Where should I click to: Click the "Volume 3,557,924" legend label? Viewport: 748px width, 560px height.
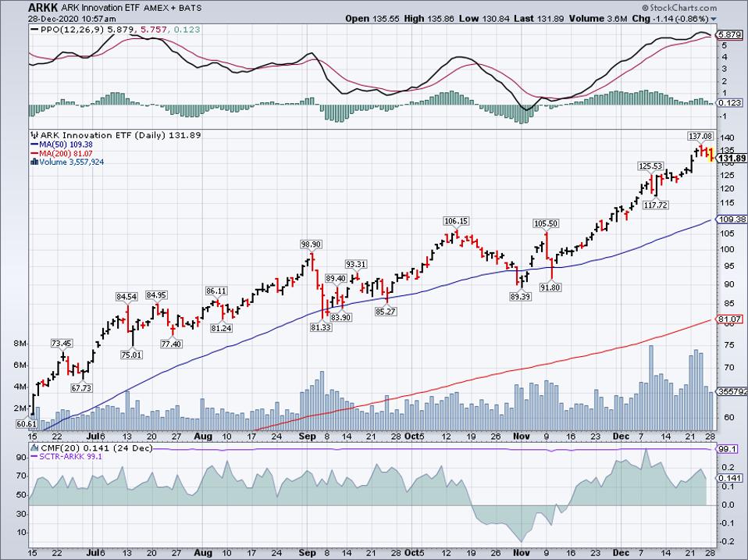point(72,162)
